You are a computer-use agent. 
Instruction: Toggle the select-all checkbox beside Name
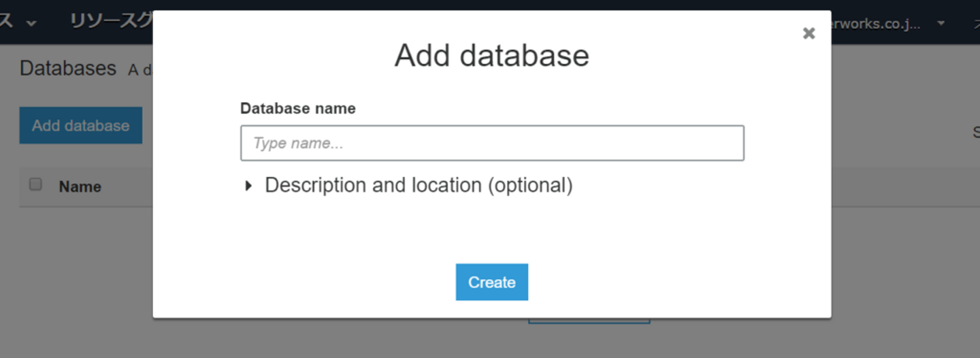point(35,184)
